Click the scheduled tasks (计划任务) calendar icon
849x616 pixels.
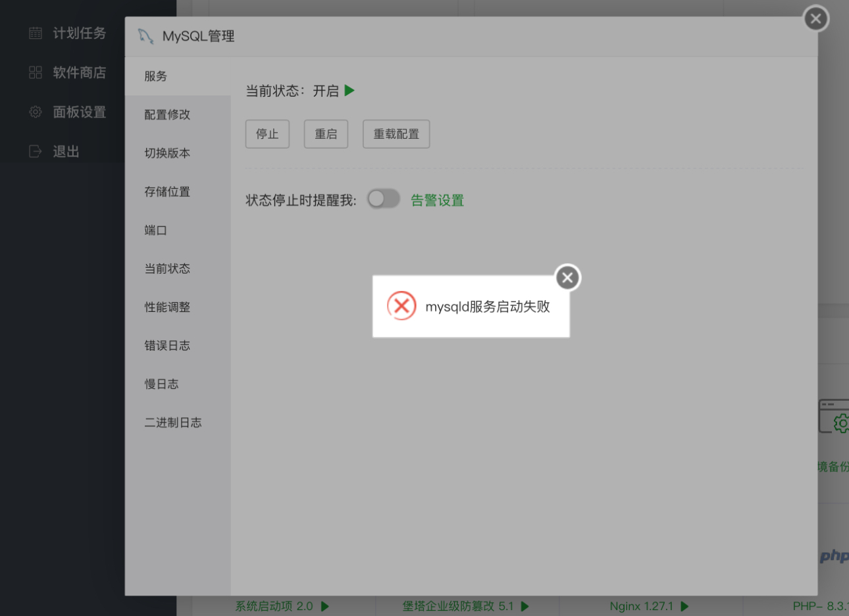pos(36,33)
